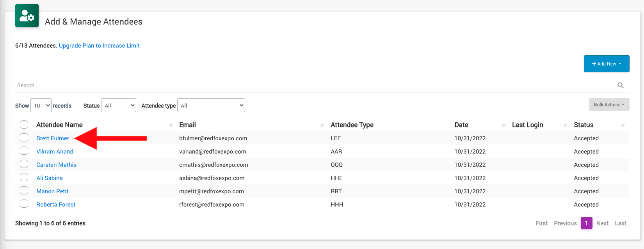Sort by Email column arrow
The height and width of the screenshot is (249, 644).
(322, 125)
